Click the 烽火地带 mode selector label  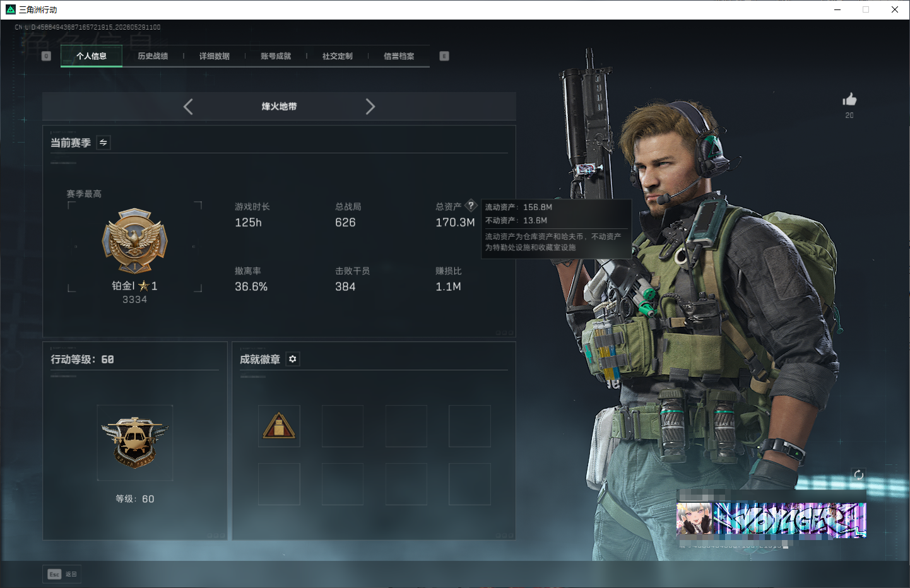[279, 107]
